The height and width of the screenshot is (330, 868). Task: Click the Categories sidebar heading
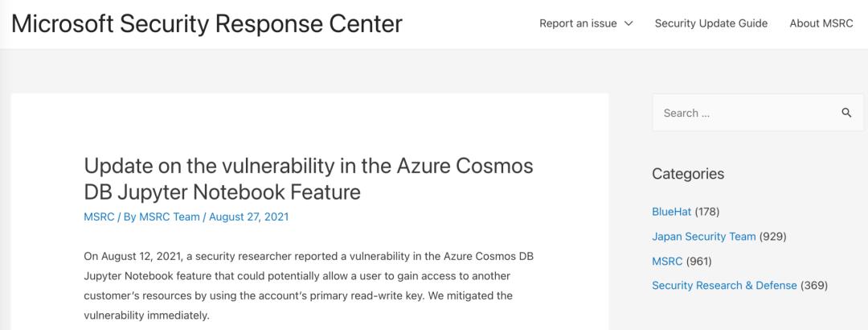pyautogui.click(x=687, y=174)
